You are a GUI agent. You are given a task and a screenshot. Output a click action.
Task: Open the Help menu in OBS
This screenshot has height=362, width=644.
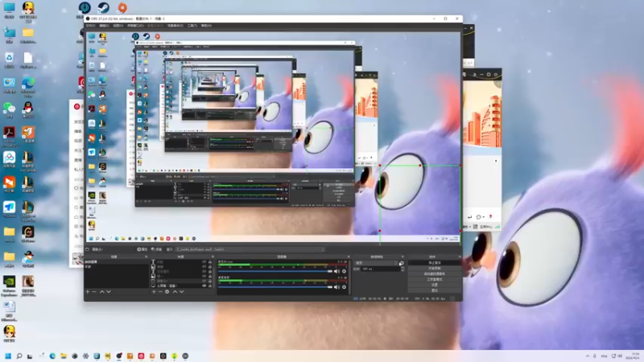[206, 26]
